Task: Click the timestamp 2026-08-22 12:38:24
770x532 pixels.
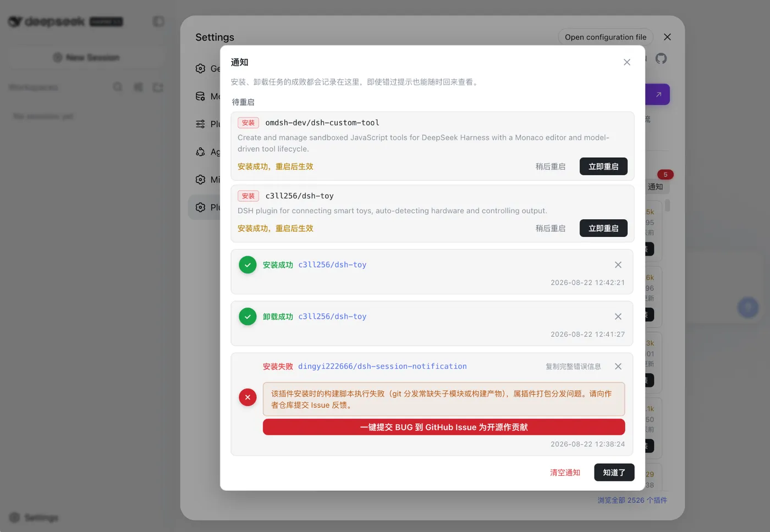Action: [x=587, y=444]
